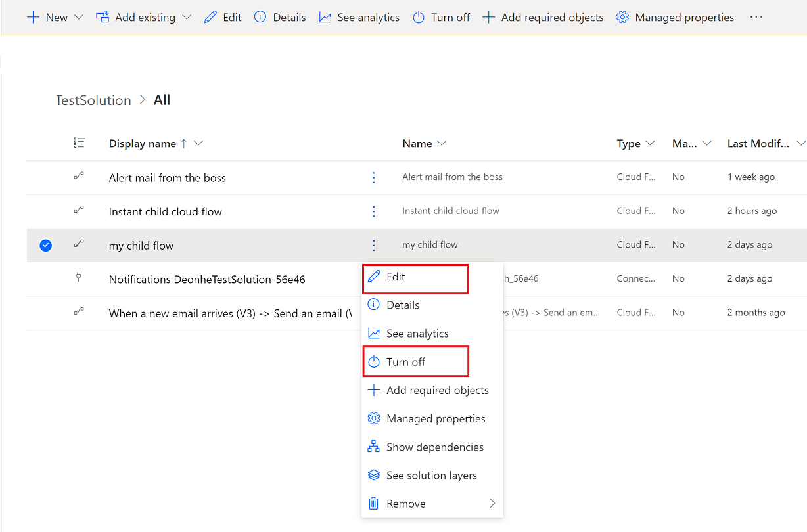Viewport: 807px width, 532px height.
Task: Deselect the my child flow row checkmark
Action: (46, 246)
